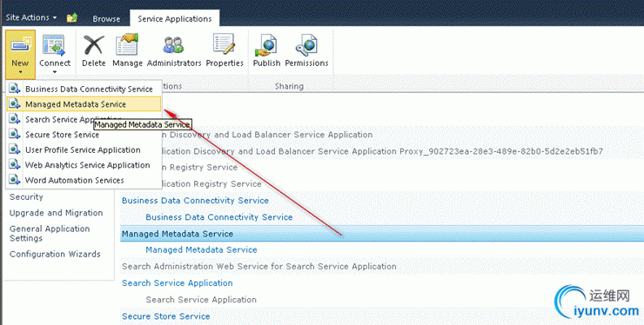Viewport: 644px width, 325px height.
Task: Click icon next to Managed Metadata Service menu entry
Action: pos(15,103)
